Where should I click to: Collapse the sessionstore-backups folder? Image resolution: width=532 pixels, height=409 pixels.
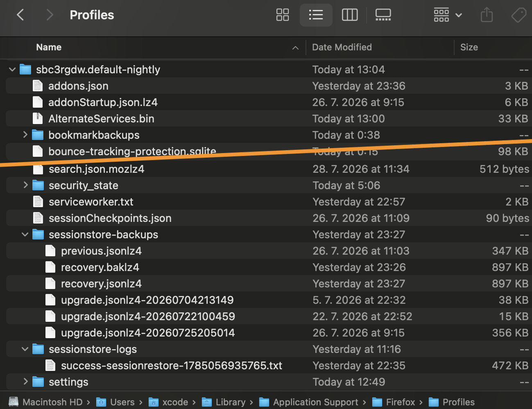click(25, 235)
